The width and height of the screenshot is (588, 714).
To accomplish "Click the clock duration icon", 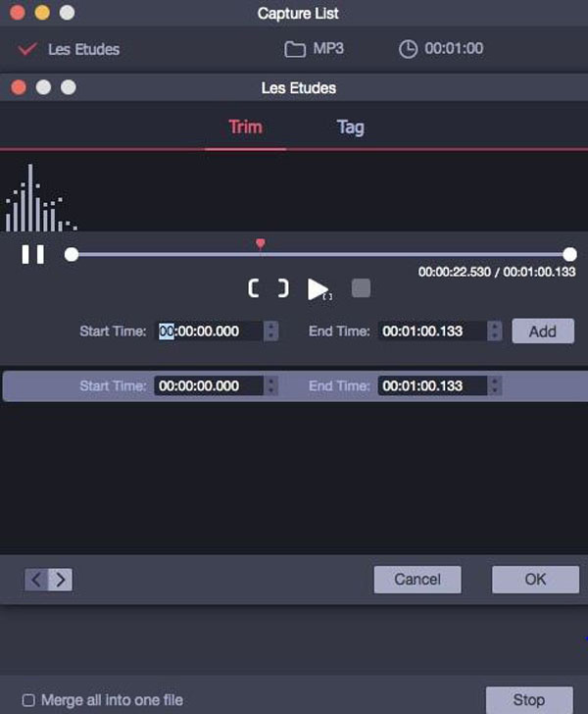I will 408,49.
